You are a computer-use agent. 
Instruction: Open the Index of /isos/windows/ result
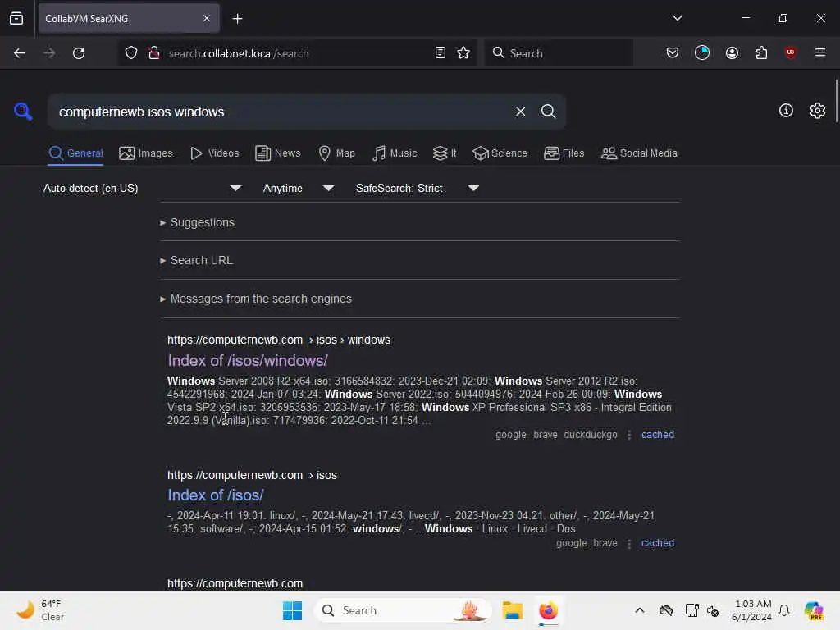tap(248, 361)
